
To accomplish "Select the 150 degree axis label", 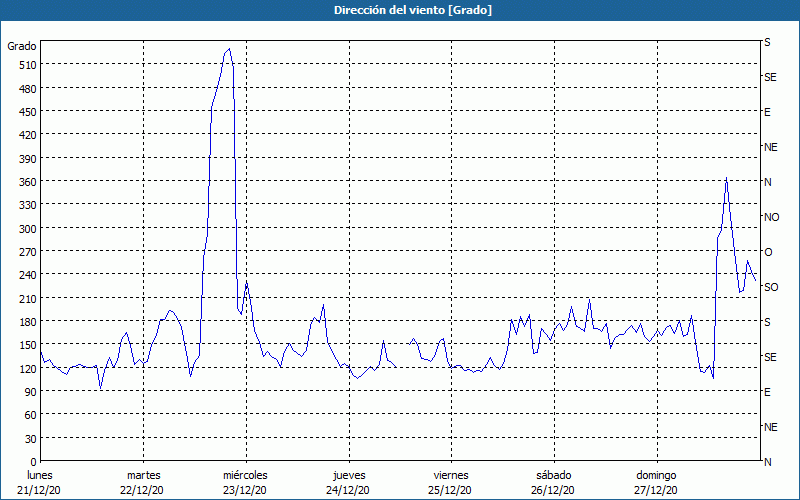I will tap(28, 345).
